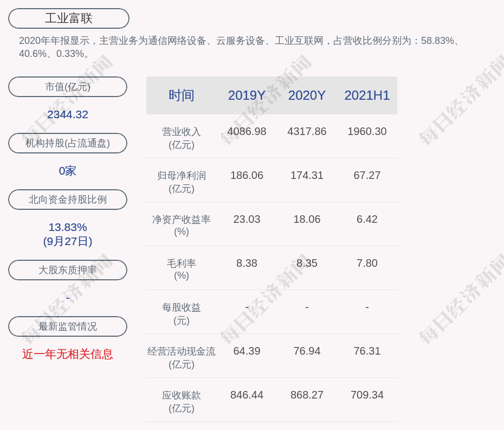Click cash flow value 64.39
Image resolution: width=504 pixels, height=430 pixels.
click(x=247, y=351)
